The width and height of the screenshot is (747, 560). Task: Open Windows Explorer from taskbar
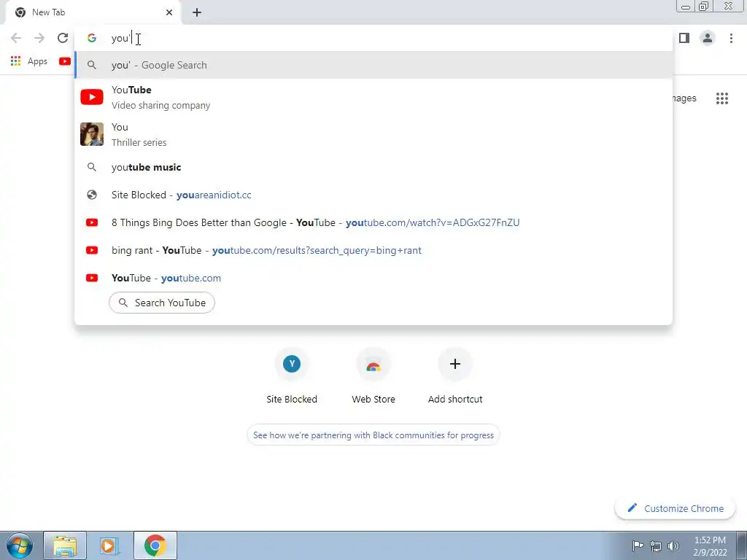point(65,545)
